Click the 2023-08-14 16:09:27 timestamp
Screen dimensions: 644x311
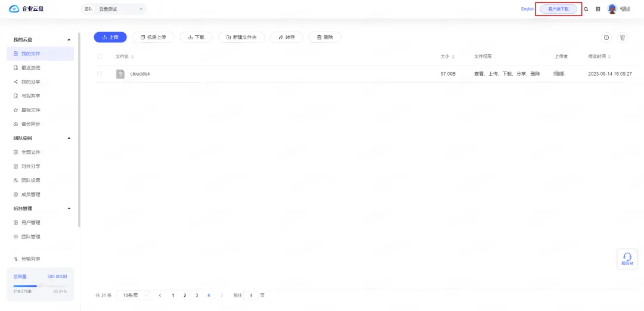(x=610, y=74)
